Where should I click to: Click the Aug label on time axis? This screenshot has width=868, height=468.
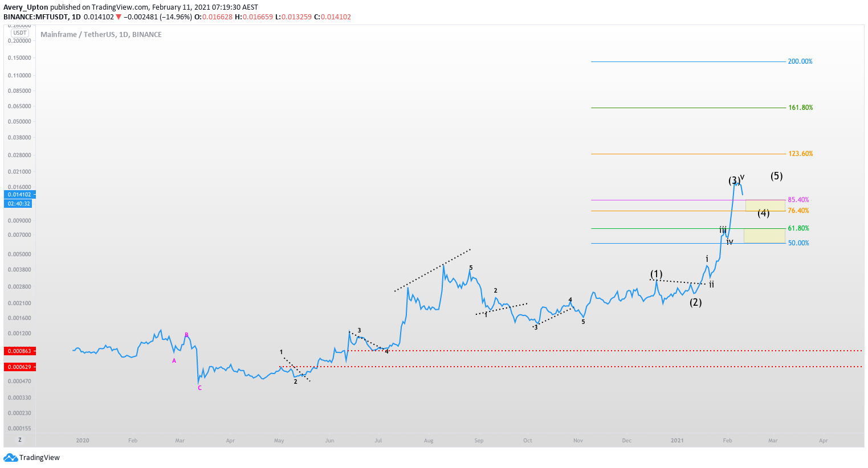429,441
